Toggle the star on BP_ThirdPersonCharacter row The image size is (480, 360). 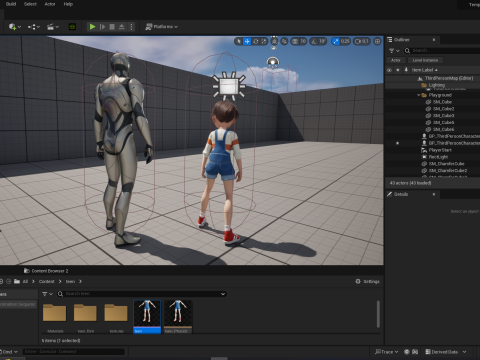[x=397, y=143]
